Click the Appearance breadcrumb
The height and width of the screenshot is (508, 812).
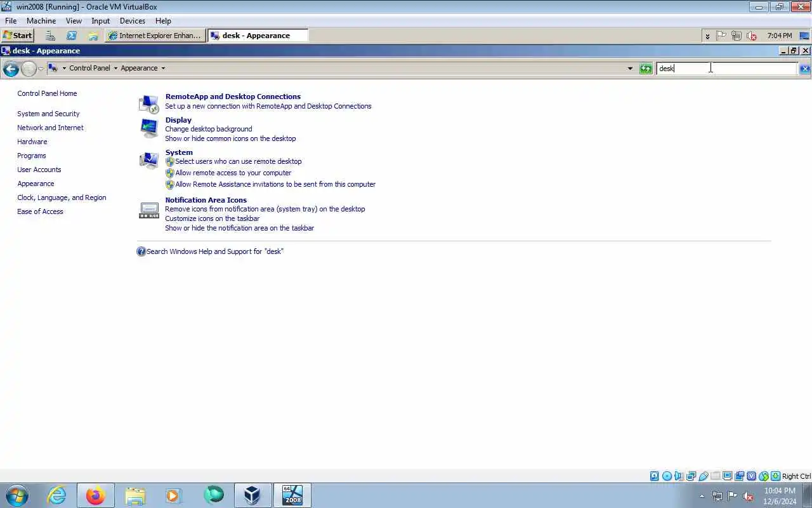coord(139,68)
